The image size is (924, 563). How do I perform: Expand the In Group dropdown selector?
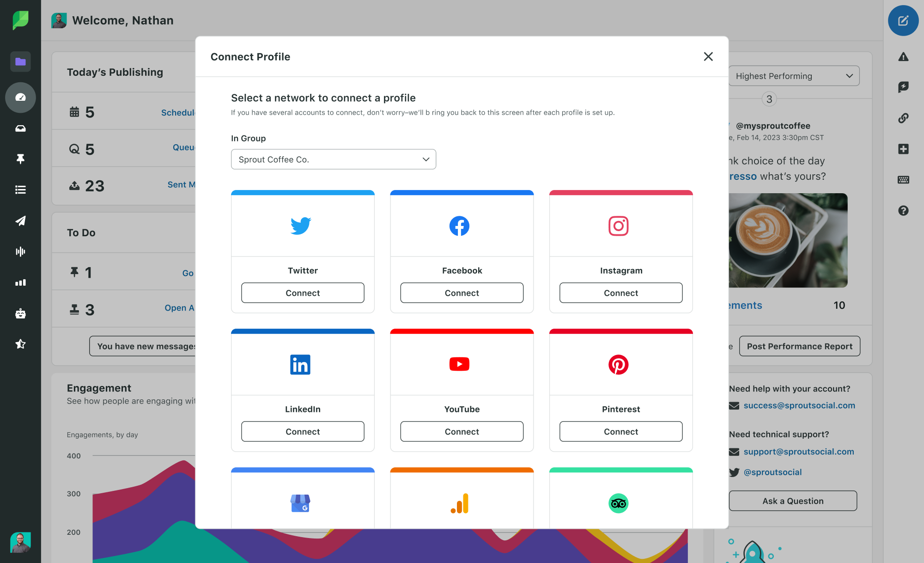333,159
